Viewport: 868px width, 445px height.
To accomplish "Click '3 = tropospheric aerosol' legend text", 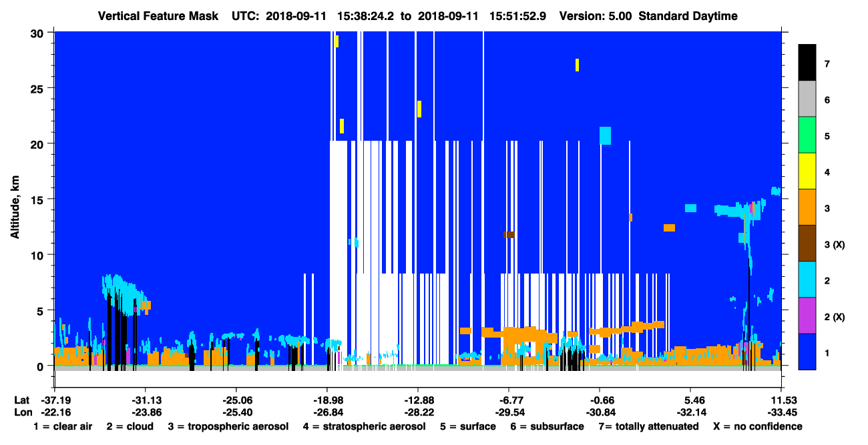I will (228, 426).
